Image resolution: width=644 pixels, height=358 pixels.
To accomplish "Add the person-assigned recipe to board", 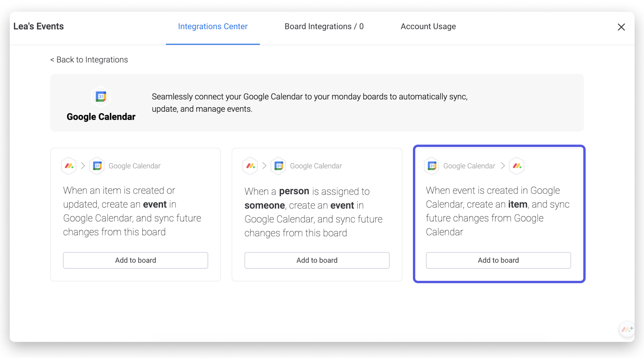I will coord(317,260).
